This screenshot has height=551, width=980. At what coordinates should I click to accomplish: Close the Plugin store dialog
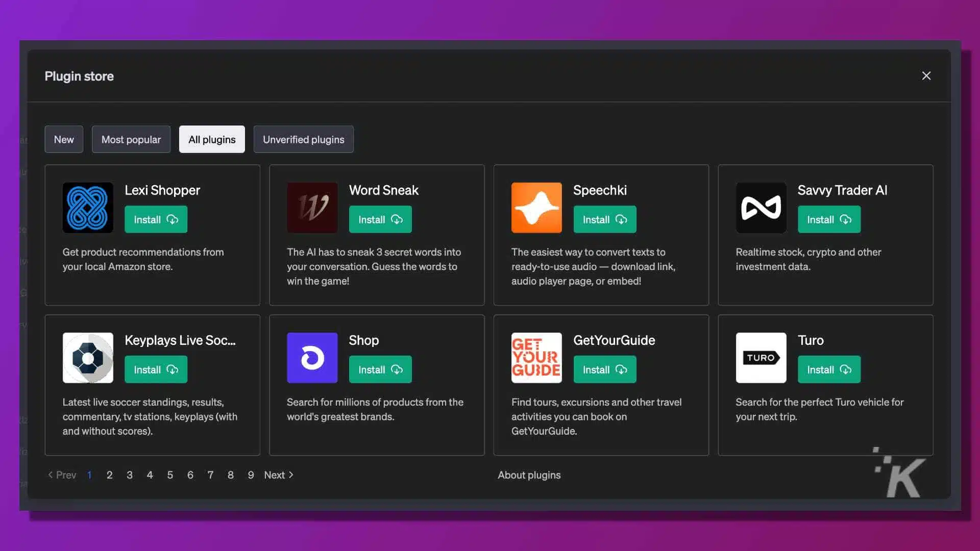pos(926,76)
